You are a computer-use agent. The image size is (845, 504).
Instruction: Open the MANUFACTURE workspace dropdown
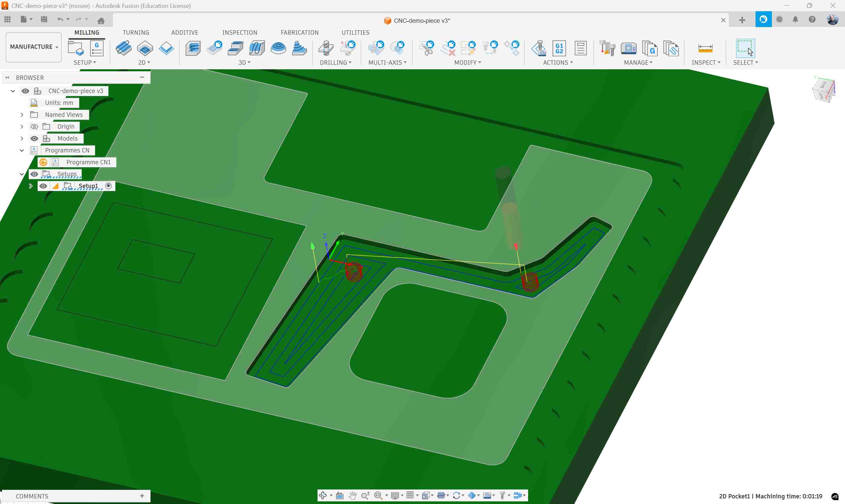[34, 47]
